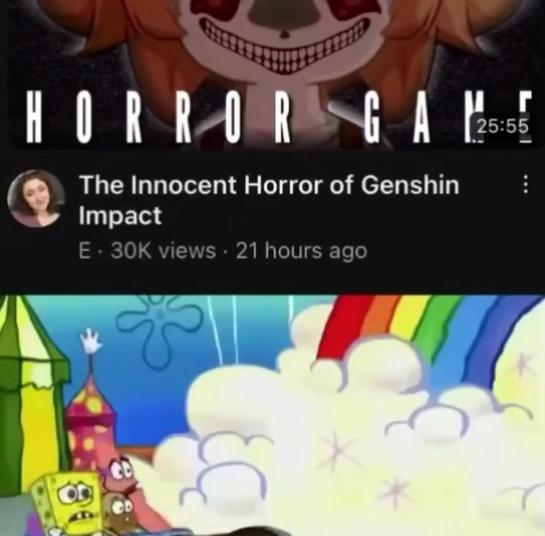This screenshot has height=536, width=545.
Task: Open 'The Innocent Horror of Genshin Impact' title
Action: point(269,200)
